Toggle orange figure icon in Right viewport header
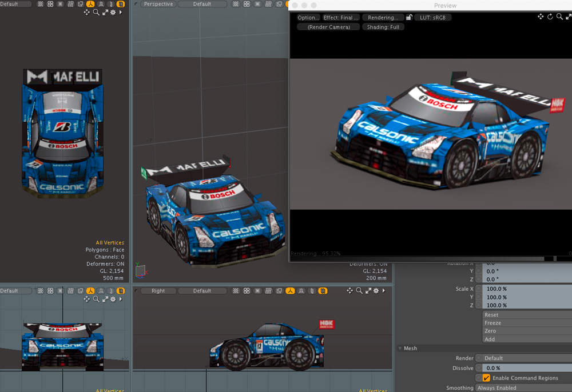 (290, 291)
